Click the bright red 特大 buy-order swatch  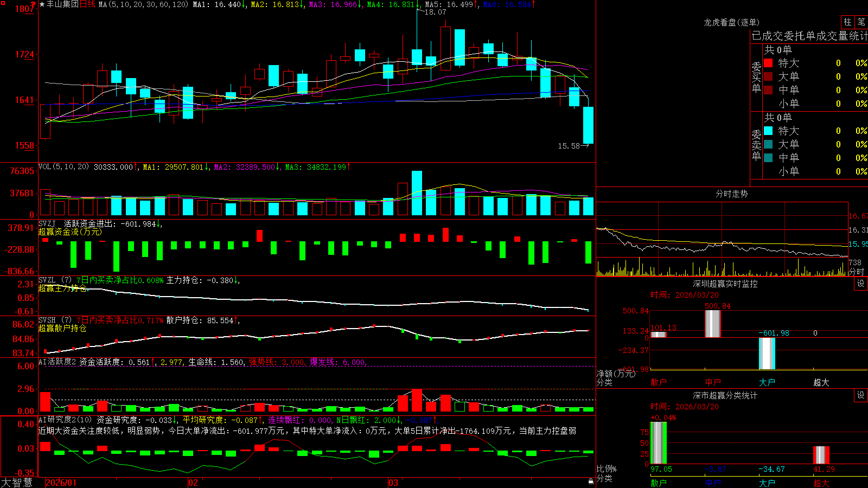point(768,63)
